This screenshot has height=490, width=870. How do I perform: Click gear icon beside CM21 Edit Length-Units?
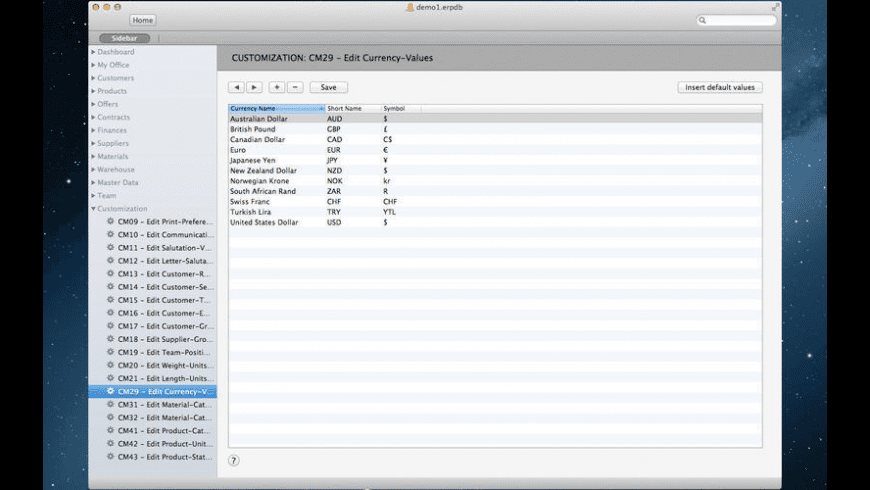pos(110,378)
